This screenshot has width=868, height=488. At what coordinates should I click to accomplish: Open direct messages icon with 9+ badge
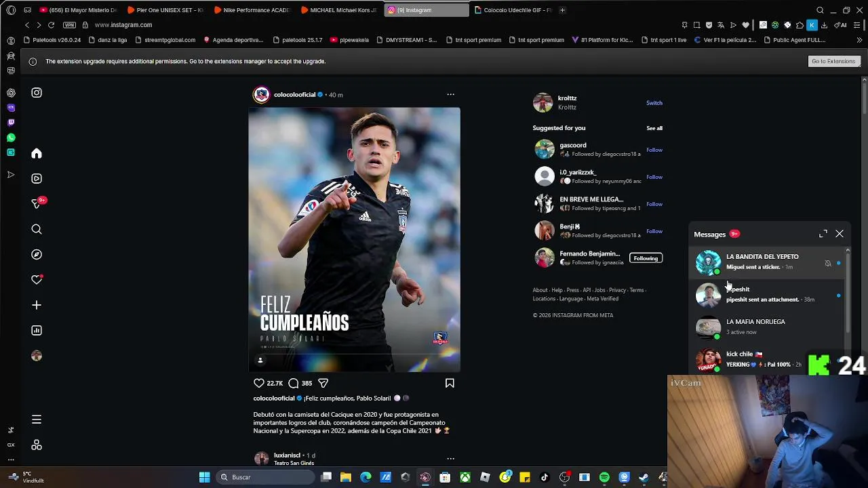point(37,203)
